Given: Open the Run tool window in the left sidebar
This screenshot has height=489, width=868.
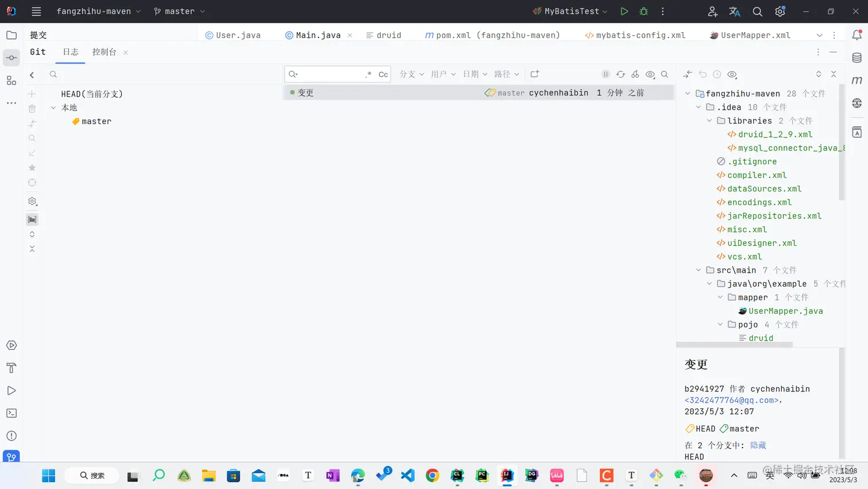Looking at the screenshot, I should (11, 391).
